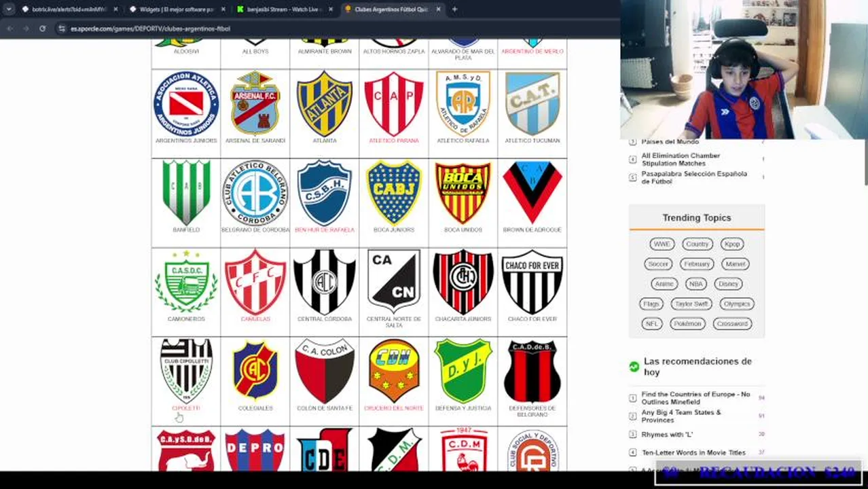Click the 1947 C.D.M. rooster crest
This screenshot has width=868, height=489.
click(x=463, y=450)
